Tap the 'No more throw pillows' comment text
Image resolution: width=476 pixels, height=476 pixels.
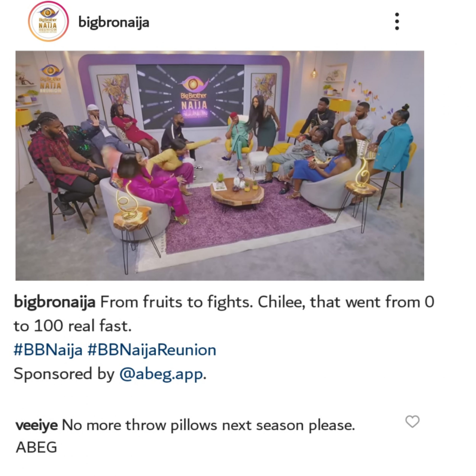pos(208,425)
